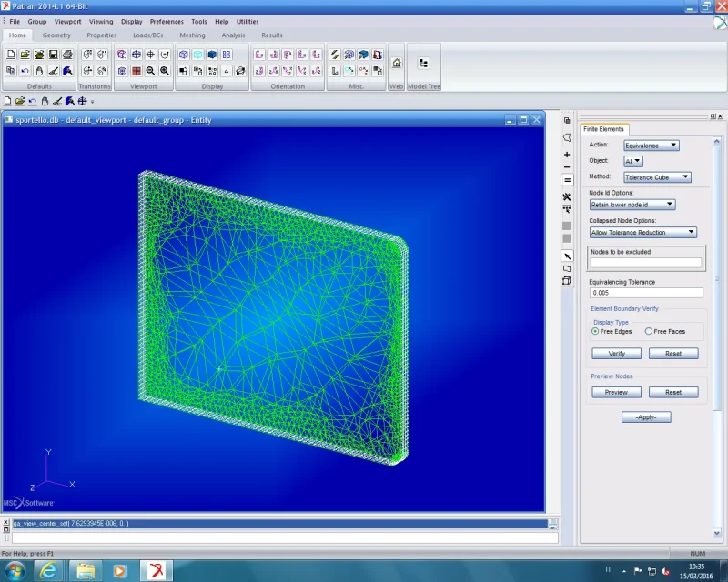Open the Preferences menu

[x=167, y=21]
